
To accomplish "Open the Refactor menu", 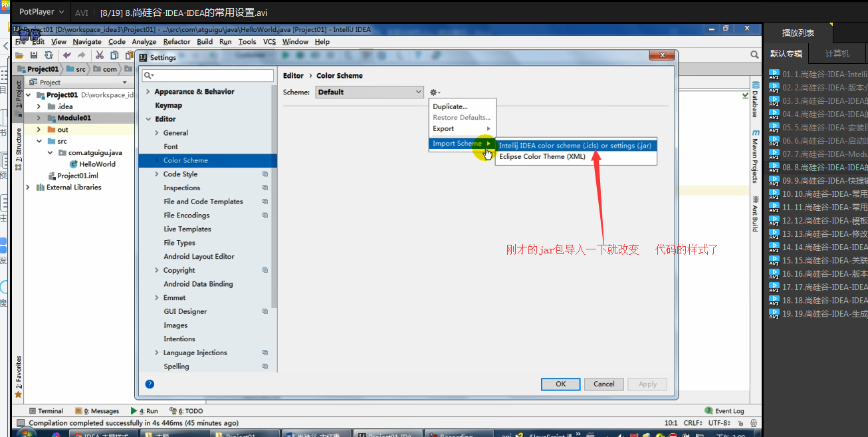I will [x=177, y=41].
